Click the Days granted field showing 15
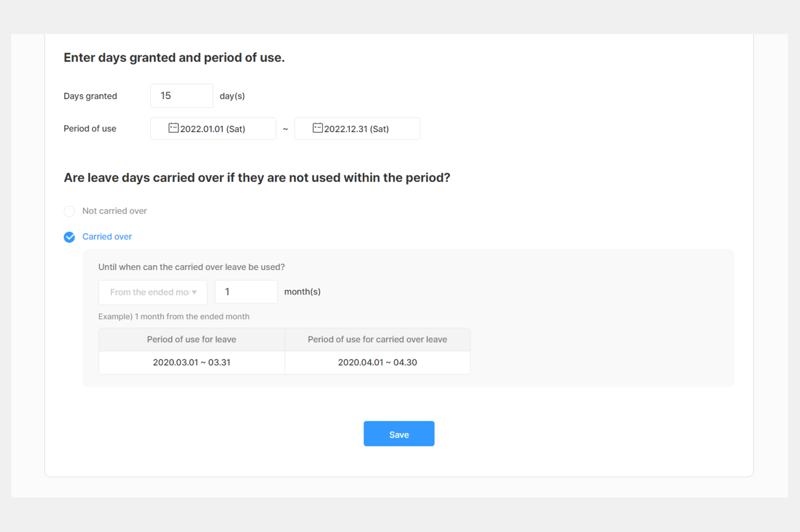 click(181, 95)
